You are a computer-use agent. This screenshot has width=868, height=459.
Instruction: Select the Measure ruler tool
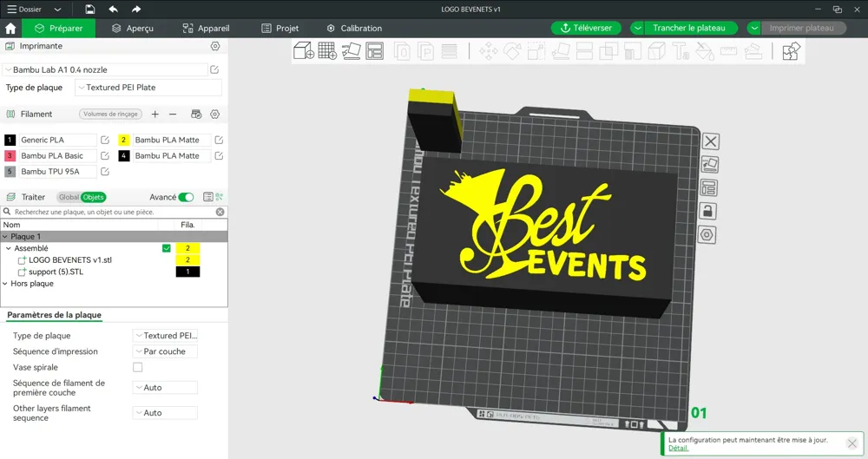click(728, 51)
